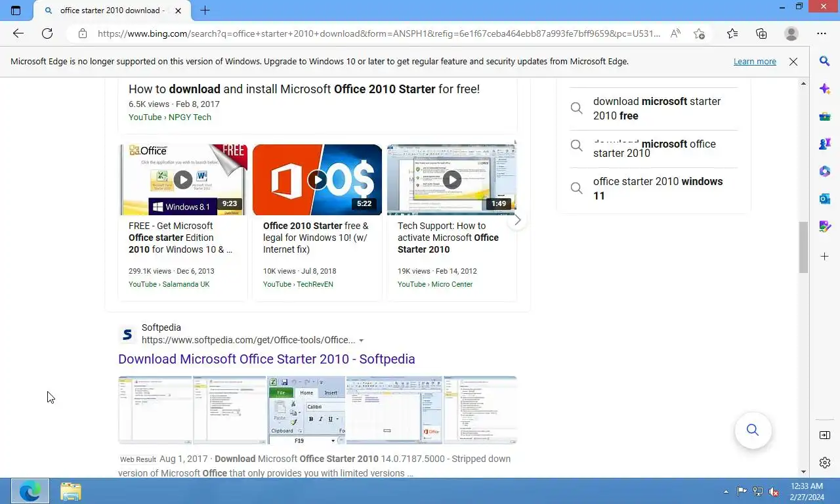
Task: Play the Tech Support activate Office Starter video
Action: [x=451, y=180]
